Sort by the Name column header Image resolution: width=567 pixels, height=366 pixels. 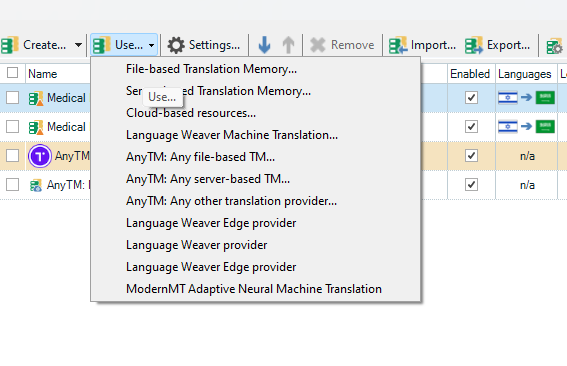pyautogui.click(x=43, y=74)
